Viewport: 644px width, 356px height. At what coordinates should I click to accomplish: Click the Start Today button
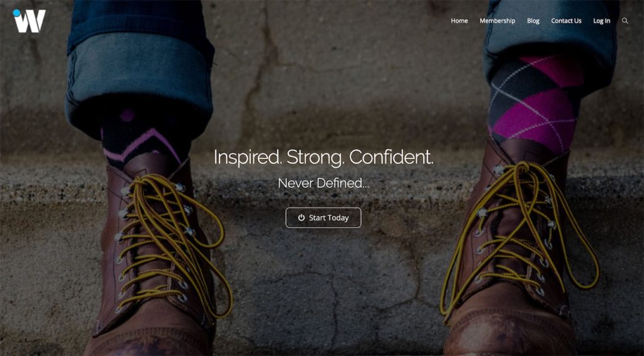pos(323,218)
